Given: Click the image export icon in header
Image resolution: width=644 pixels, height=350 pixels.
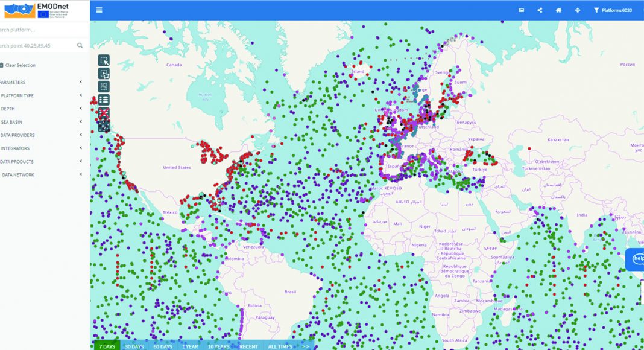Looking at the screenshot, I should click(521, 10).
